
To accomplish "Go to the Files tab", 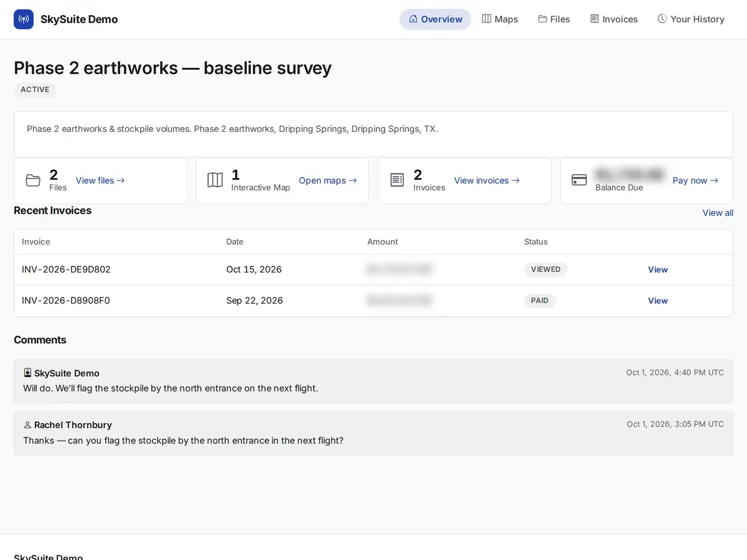I will (554, 19).
